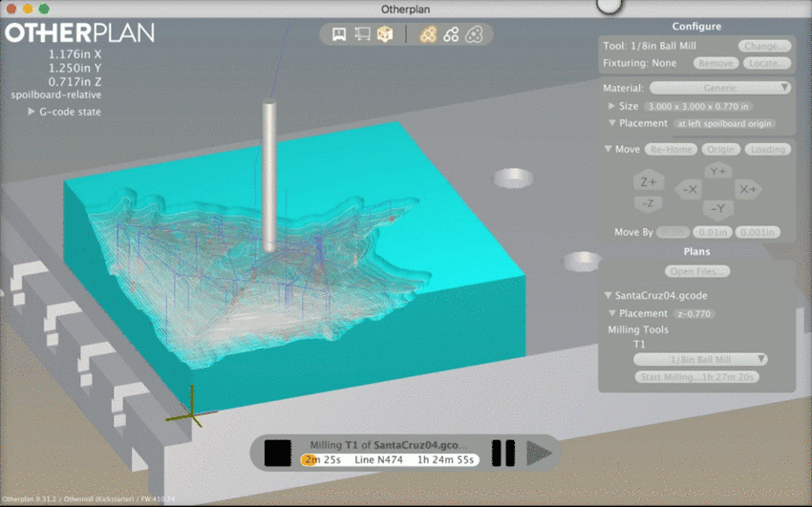This screenshot has height=507, width=812.
Task: Jog right using the X+ arrow
Action: [x=748, y=190]
